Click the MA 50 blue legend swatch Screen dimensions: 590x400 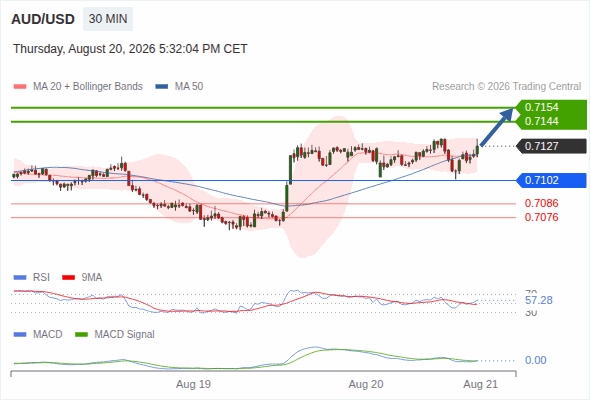pos(162,87)
